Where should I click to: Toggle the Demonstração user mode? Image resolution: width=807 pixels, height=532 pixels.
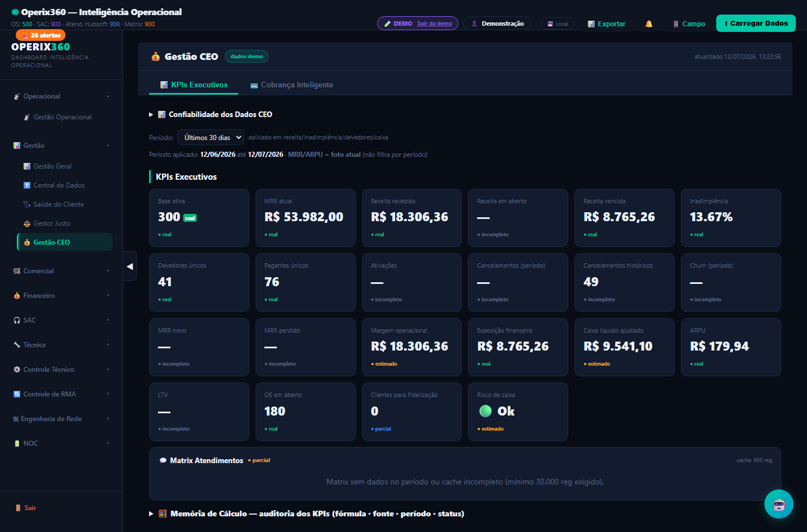497,24
